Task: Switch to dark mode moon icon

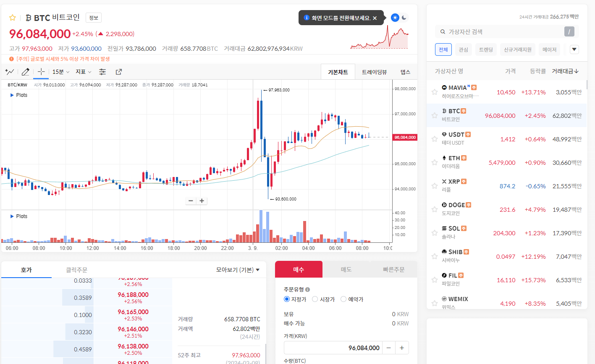Action: 404,18
